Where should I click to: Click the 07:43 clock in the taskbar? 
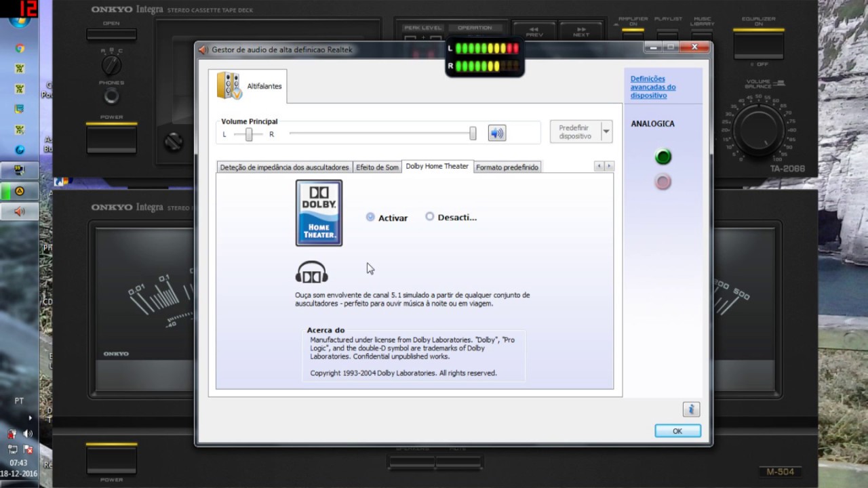tap(19, 463)
